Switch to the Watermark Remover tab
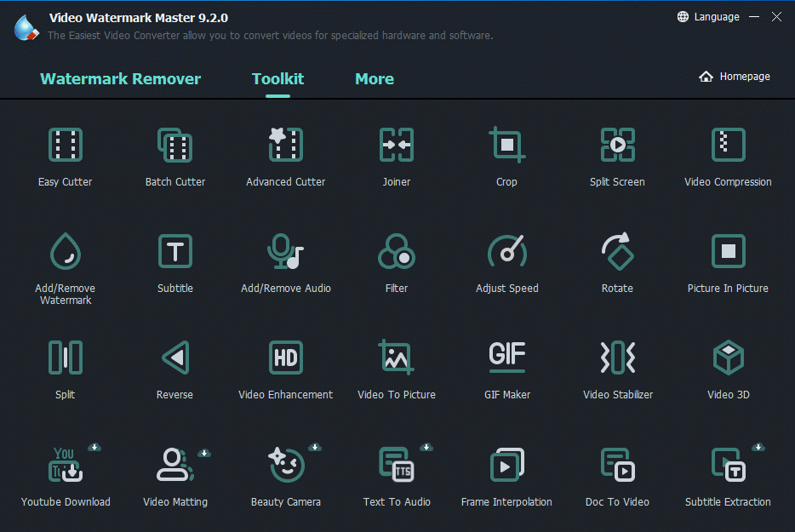 click(120, 79)
